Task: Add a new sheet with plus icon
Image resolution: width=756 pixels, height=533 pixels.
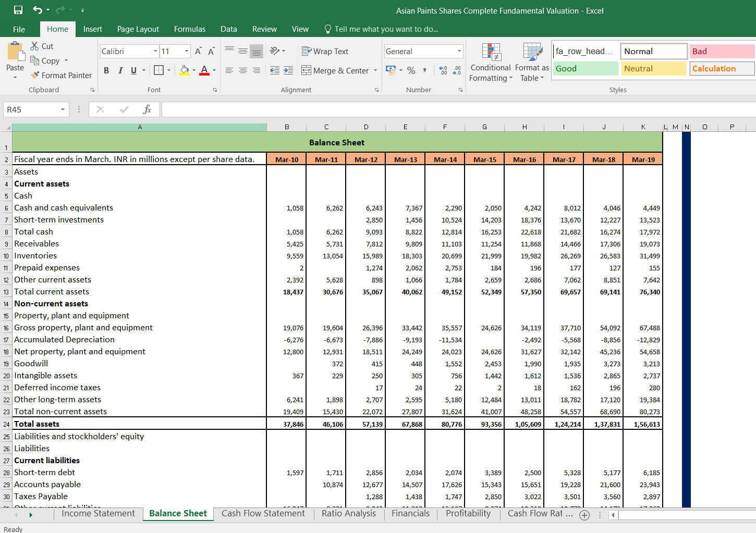Action: click(584, 515)
